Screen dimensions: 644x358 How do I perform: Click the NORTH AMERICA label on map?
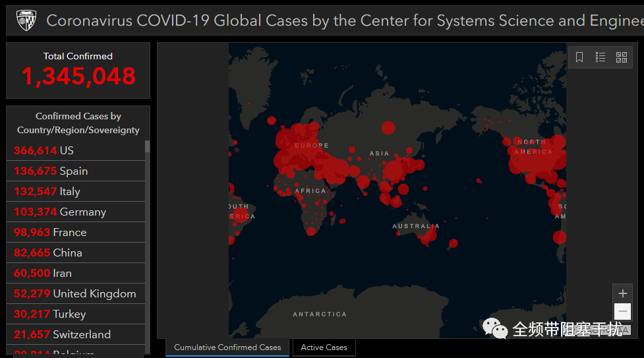533,147
